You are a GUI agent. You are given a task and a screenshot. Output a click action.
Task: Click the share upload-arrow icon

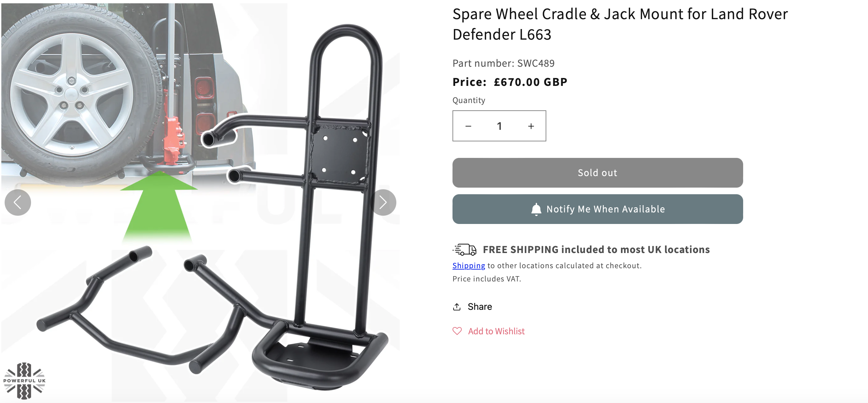pos(457,307)
